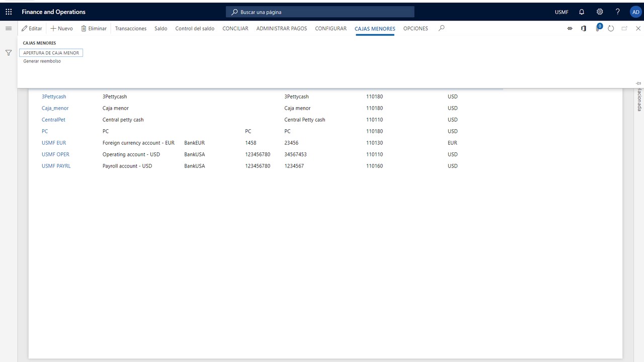This screenshot has height=362, width=644.
Task: Open the USMF EUR bank account link
Action: tap(54, 143)
